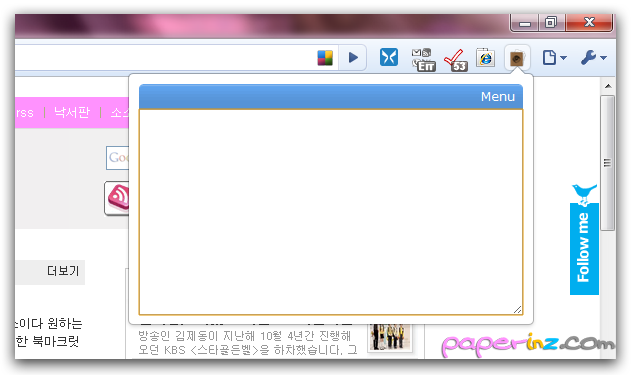Click the text area resize grip corner
The height and width of the screenshot is (375, 631).
click(x=518, y=309)
